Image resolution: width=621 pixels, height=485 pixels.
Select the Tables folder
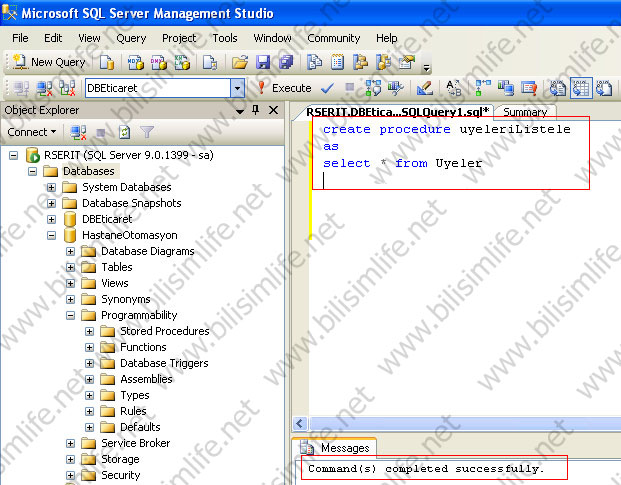click(x=107, y=267)
